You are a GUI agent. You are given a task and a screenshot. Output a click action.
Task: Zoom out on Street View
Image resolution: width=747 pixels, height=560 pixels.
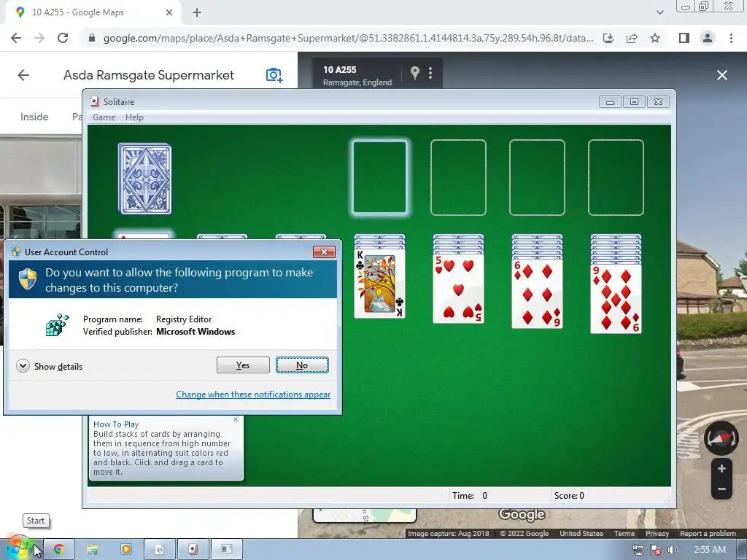click(721, 489)
